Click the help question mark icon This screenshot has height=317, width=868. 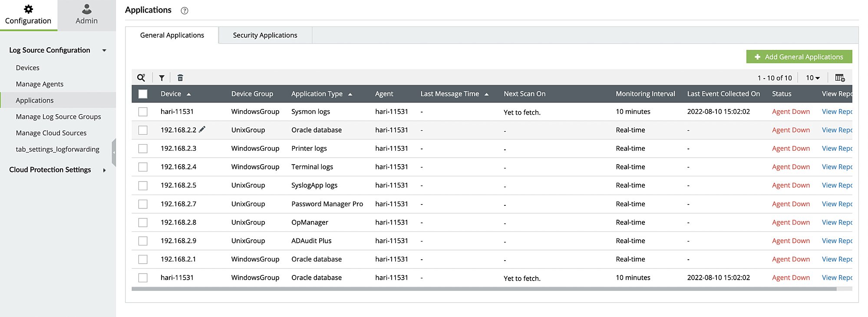pos(185,11)
